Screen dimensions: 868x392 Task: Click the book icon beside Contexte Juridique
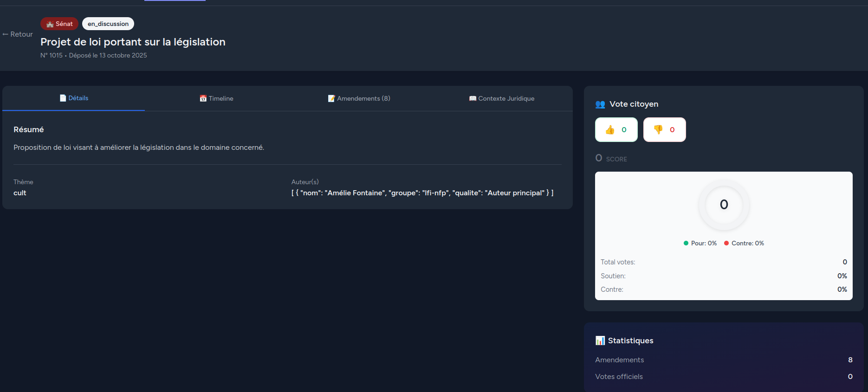pos(473,98)
